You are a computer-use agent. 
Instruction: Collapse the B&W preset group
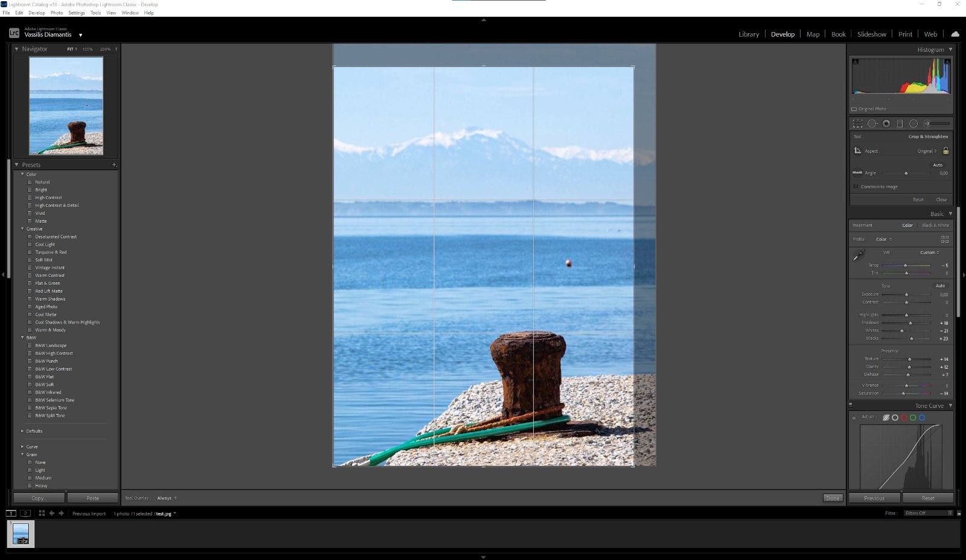point(22,338)
